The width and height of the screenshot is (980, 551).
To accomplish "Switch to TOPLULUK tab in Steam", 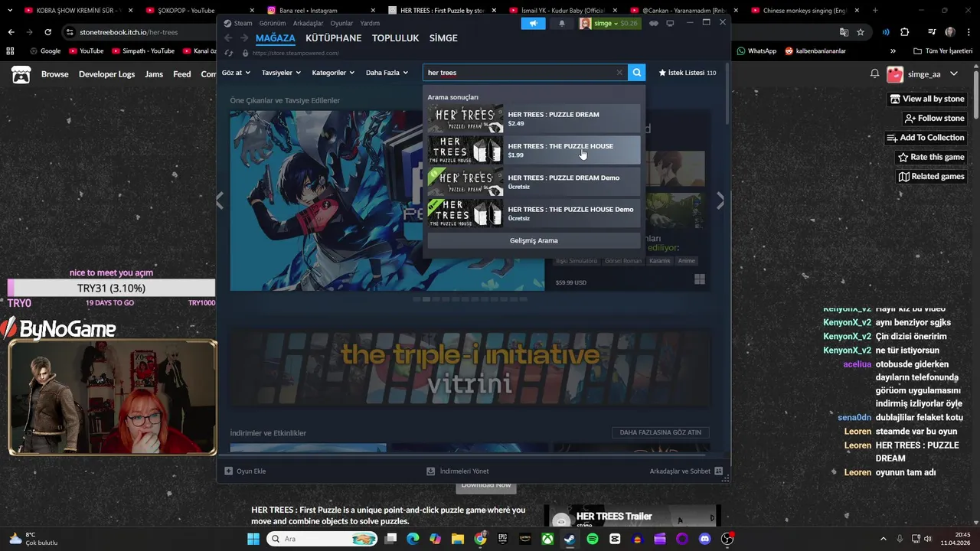I will (395, 38).
